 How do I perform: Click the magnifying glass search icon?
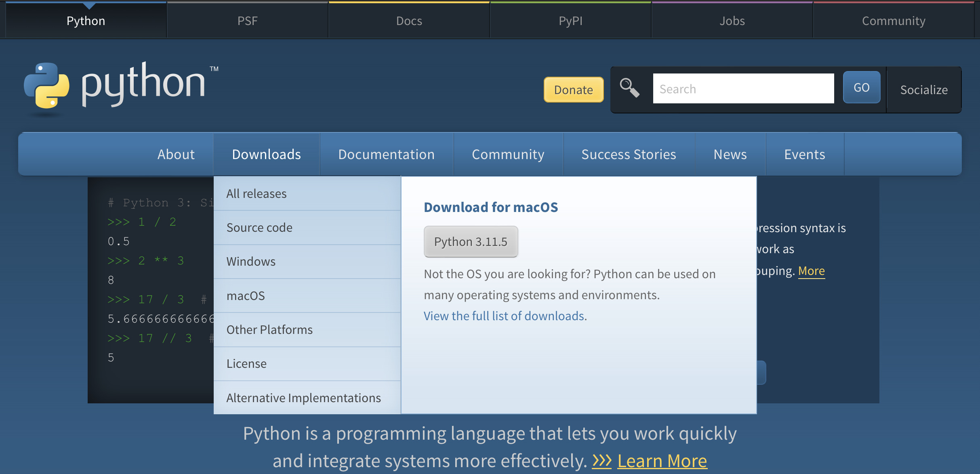coord(629,88)
